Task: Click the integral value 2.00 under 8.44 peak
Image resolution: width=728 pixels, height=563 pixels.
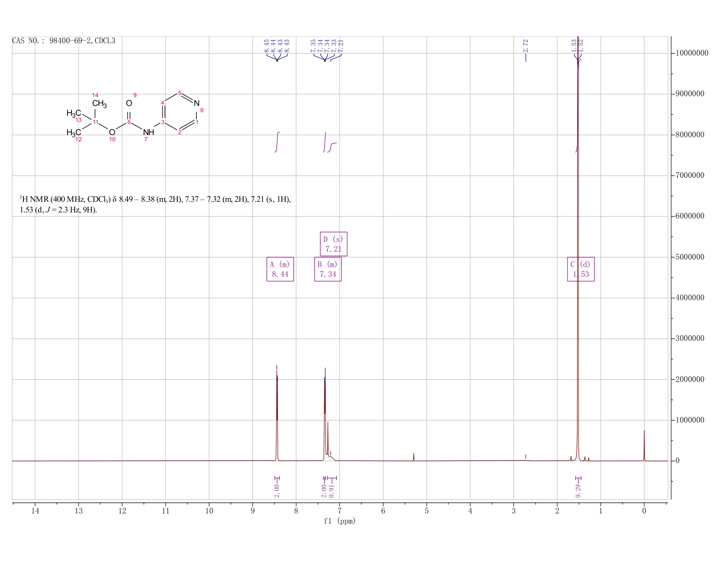Action: tap(277, 490)
